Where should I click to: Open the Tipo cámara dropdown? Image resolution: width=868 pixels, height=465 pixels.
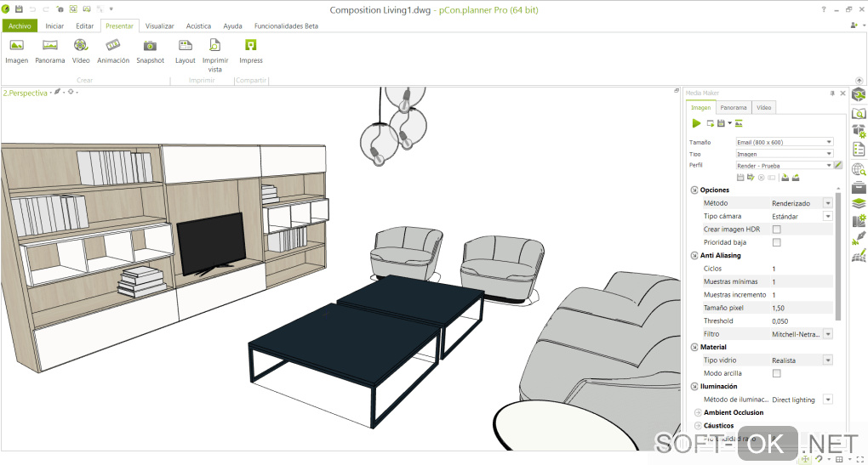(x=828, y=216)
